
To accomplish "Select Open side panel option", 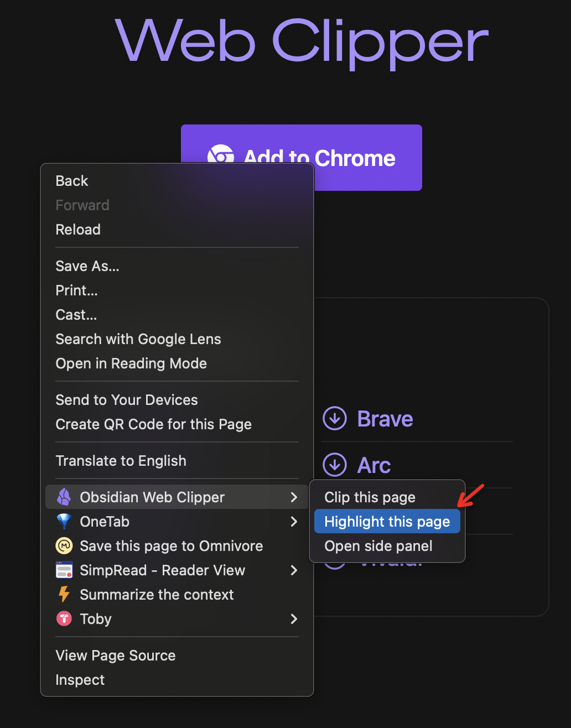I will pos(378,546).
